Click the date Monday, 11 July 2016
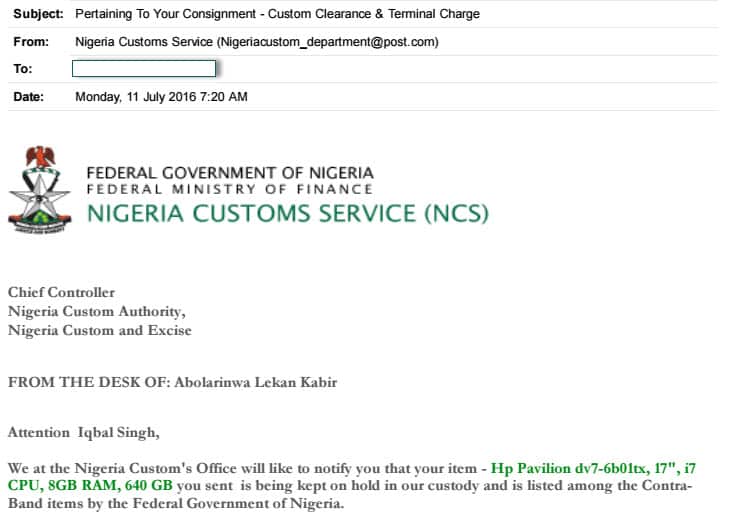The height and width of the screenshot is (520, 747). [161, 97]
